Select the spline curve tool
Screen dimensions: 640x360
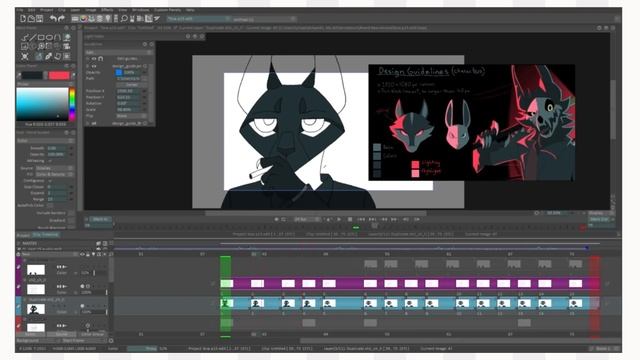[x=58, y=38]
